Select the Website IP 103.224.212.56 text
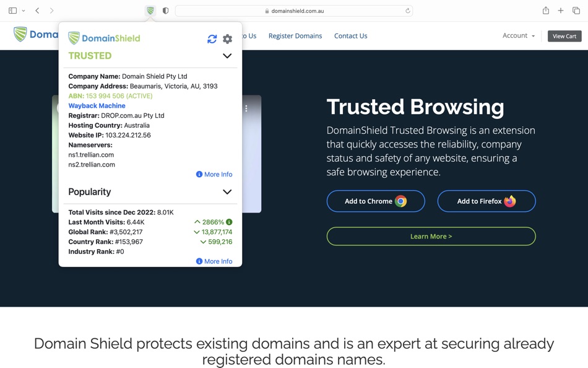Image resolution: width=588 pixels, height=368 pixels. [110, 135]
